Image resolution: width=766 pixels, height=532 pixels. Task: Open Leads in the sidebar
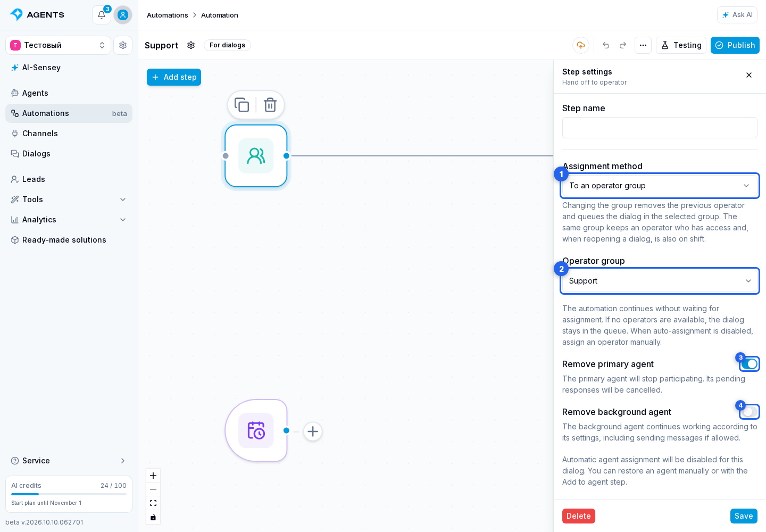click(69, 179)
